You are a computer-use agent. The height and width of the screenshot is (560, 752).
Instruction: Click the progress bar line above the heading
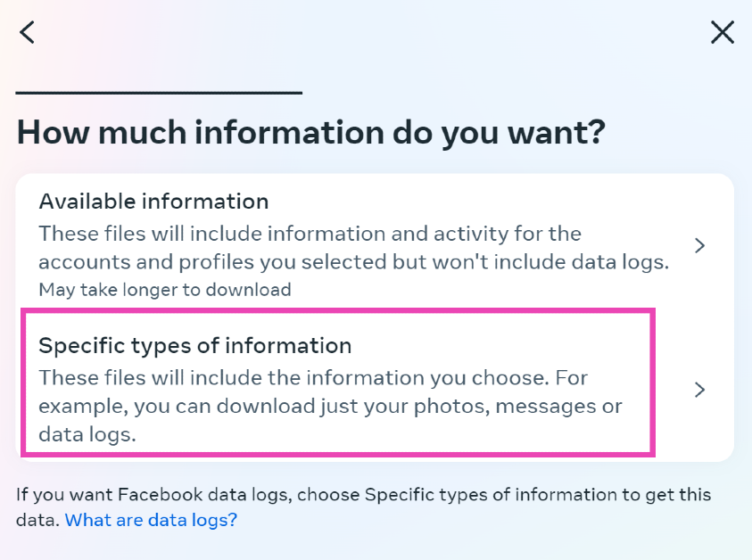point(159,92)
